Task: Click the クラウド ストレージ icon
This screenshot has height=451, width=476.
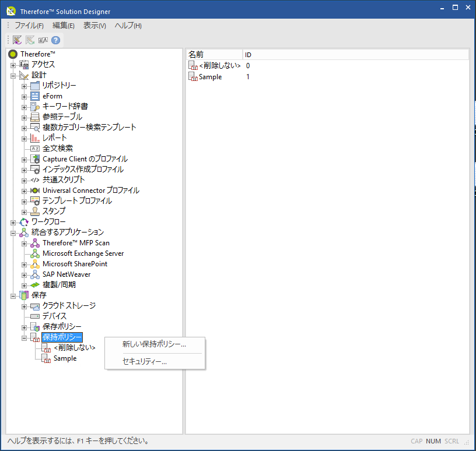Action: coord(35,306)
